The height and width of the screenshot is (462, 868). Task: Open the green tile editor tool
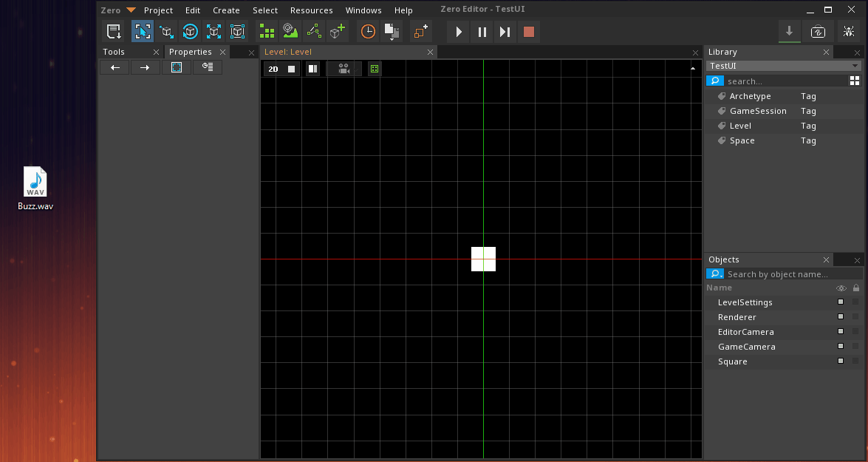coord(267,32)
